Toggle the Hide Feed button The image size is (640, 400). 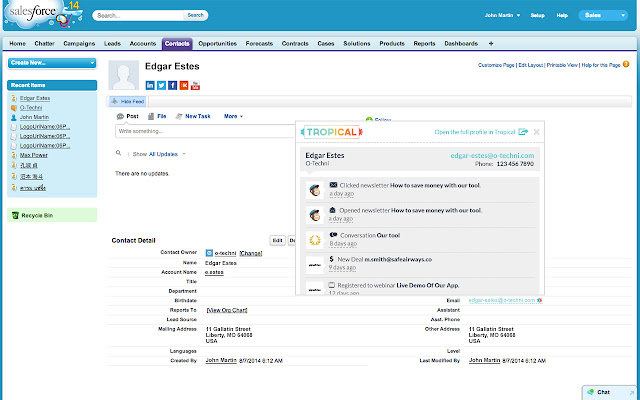[x=128, y=101]
